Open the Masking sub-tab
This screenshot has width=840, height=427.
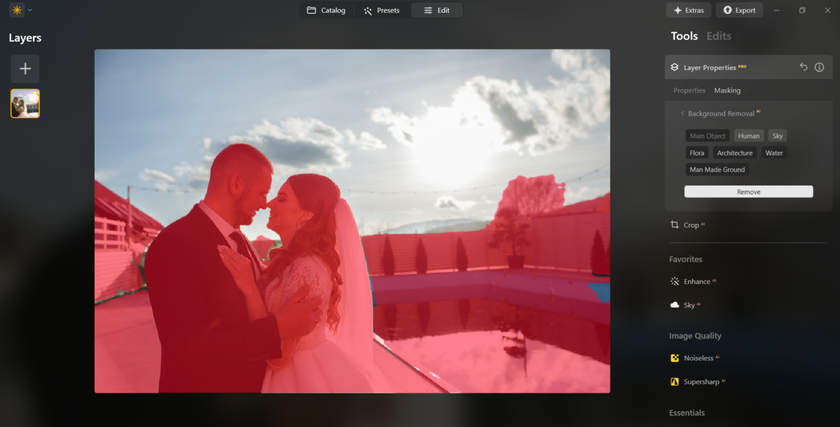point(727,91)
